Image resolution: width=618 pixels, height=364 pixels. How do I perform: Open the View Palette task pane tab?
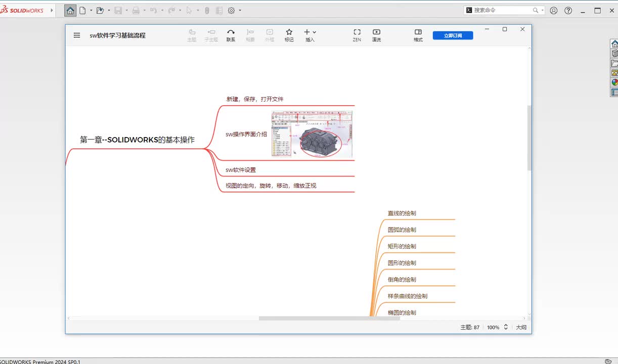point(614,73)
